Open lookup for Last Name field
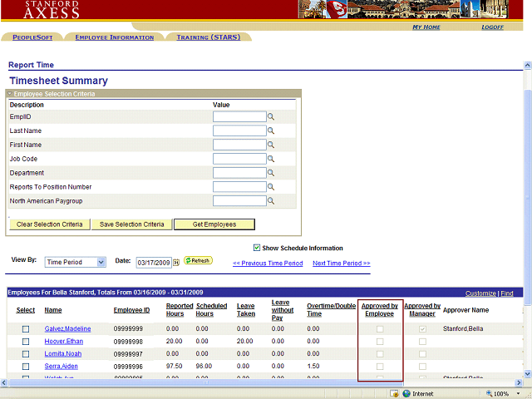532x399 pixels. (x=271, y=131)
